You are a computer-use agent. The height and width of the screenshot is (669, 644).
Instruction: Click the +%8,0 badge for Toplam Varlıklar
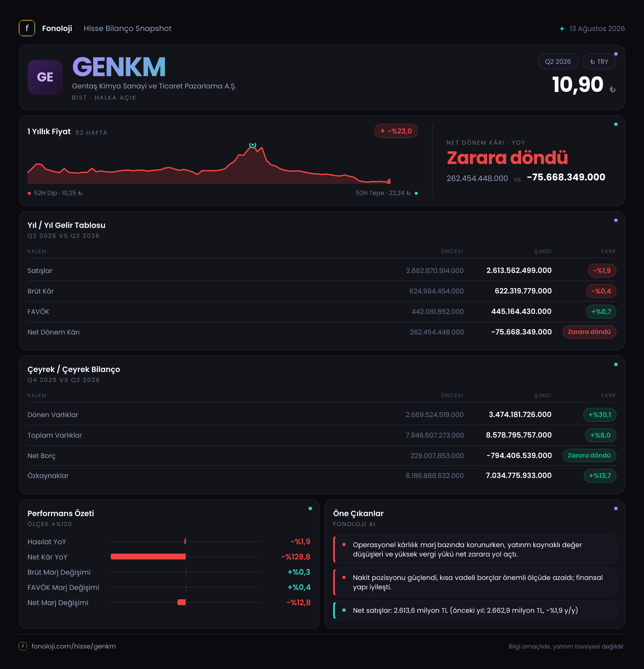pyautogui.click(x=600, y=435)
